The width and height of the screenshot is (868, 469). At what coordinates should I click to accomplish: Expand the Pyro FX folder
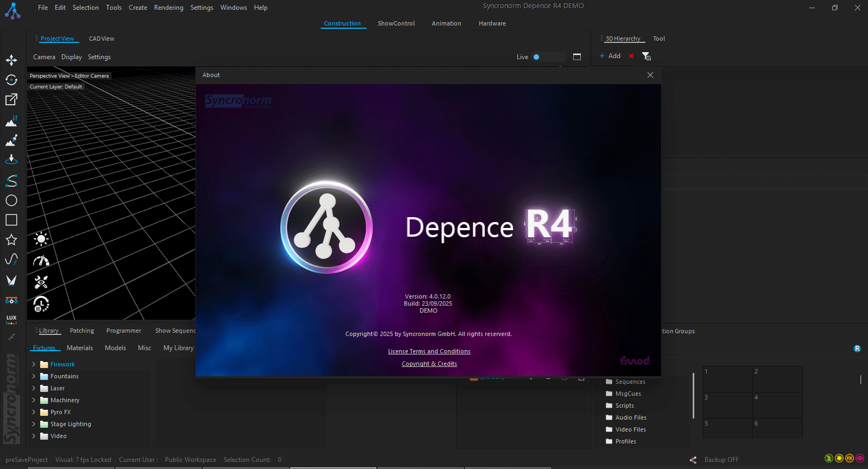pos(34,412)
